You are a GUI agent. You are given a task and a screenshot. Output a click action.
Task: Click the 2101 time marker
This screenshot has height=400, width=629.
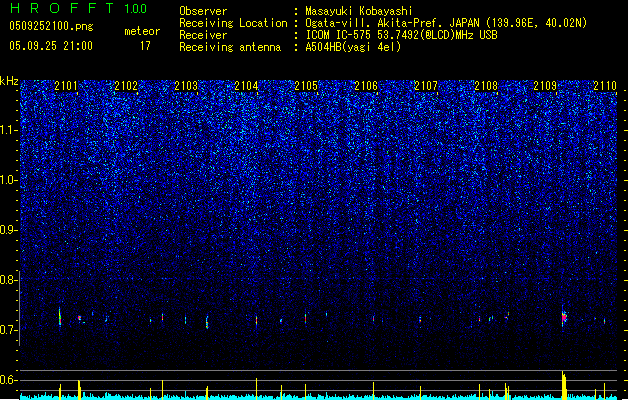[66, 86]
